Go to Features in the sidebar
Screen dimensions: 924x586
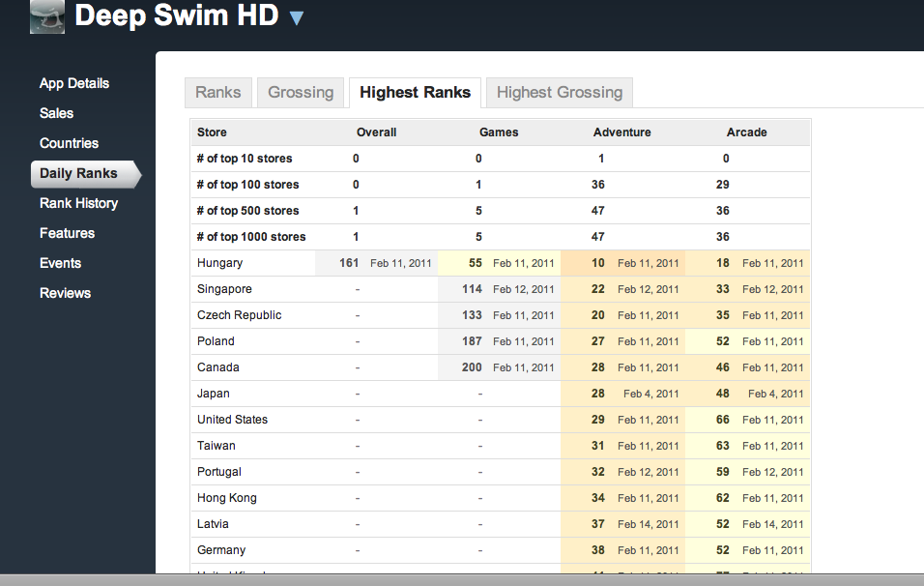tap(68, 233)
